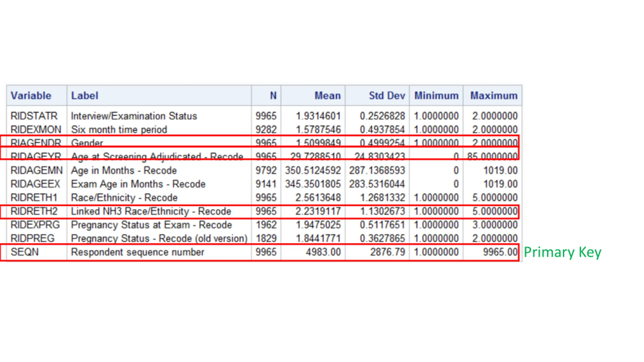This screenshot has height=362, width=644.
Task: Click the mean value 2.2319117
Action: [318, 211]
